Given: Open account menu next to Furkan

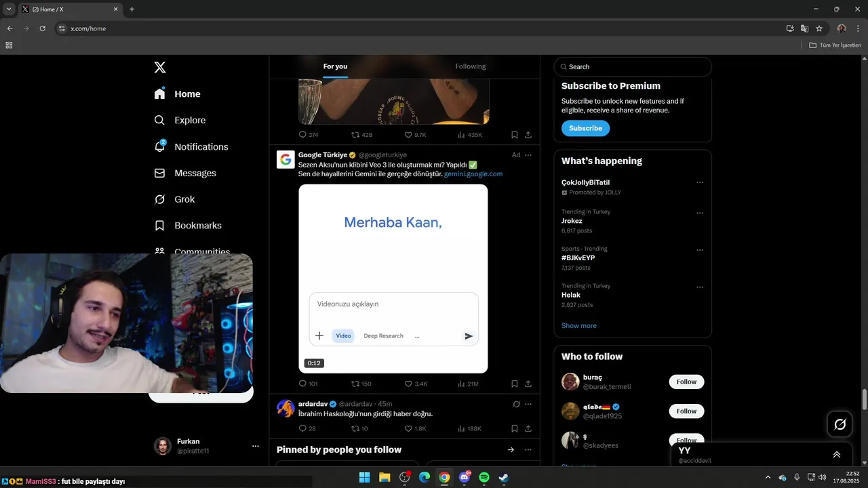Looking at the screenshot, I should [256, 446].
